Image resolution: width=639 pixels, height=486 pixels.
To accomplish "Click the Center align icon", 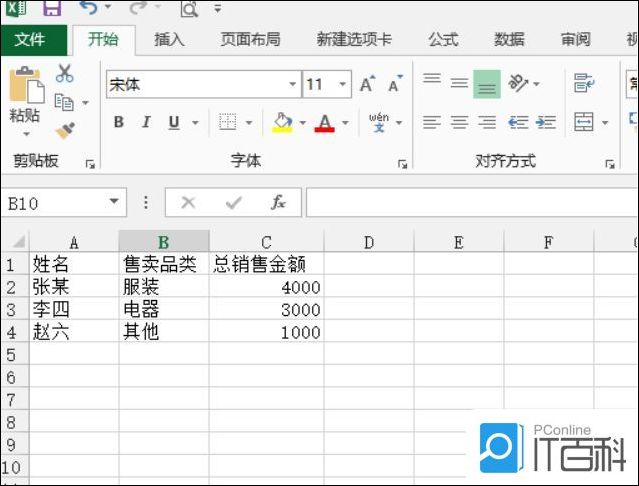I will pos(459,122).
